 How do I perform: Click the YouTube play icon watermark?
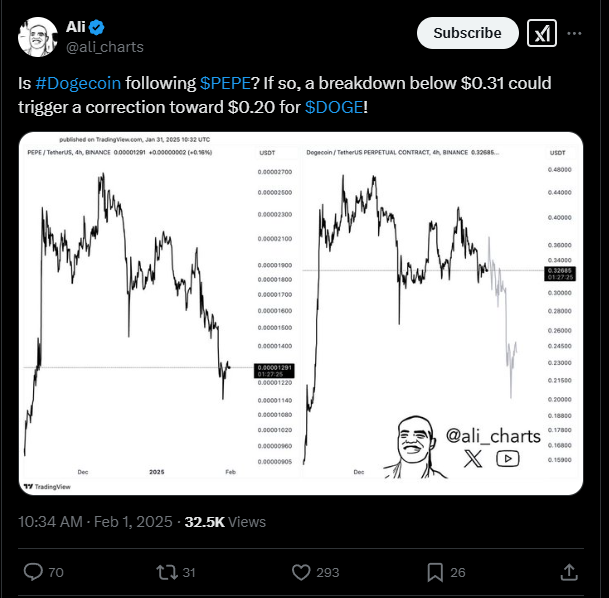508,459
